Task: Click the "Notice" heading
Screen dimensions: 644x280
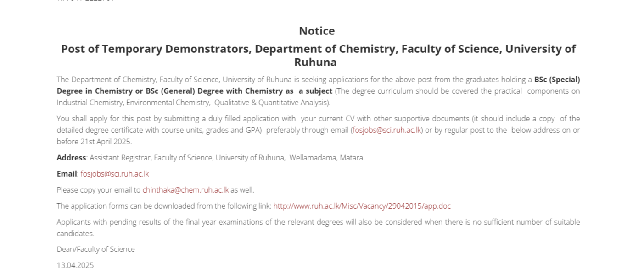Action: (317, 31)
